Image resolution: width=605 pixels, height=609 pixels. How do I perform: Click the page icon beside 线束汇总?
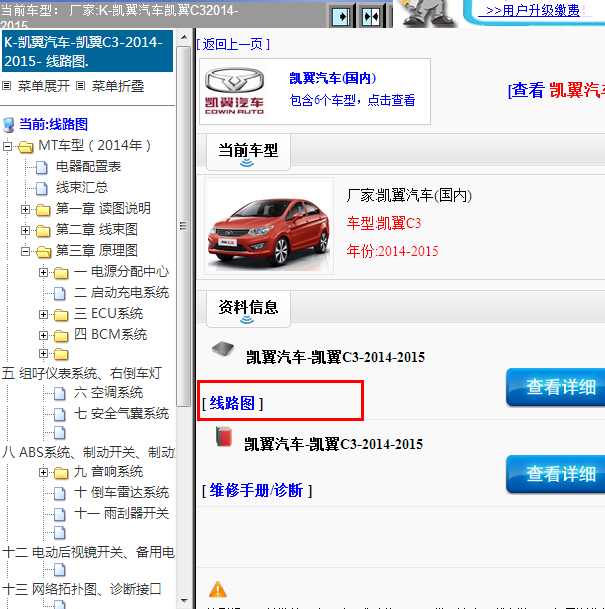(42, 188)
